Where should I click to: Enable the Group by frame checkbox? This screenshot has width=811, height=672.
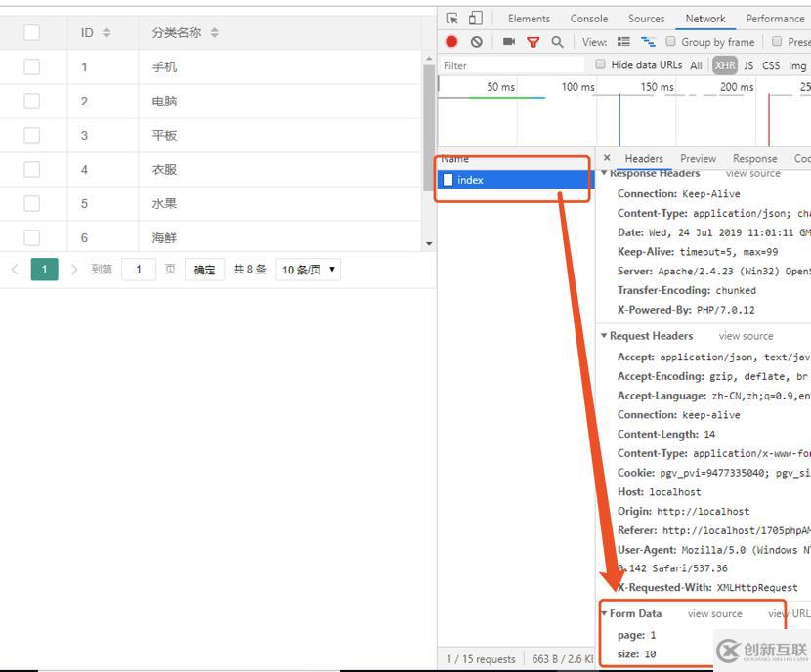pos(671,42)
